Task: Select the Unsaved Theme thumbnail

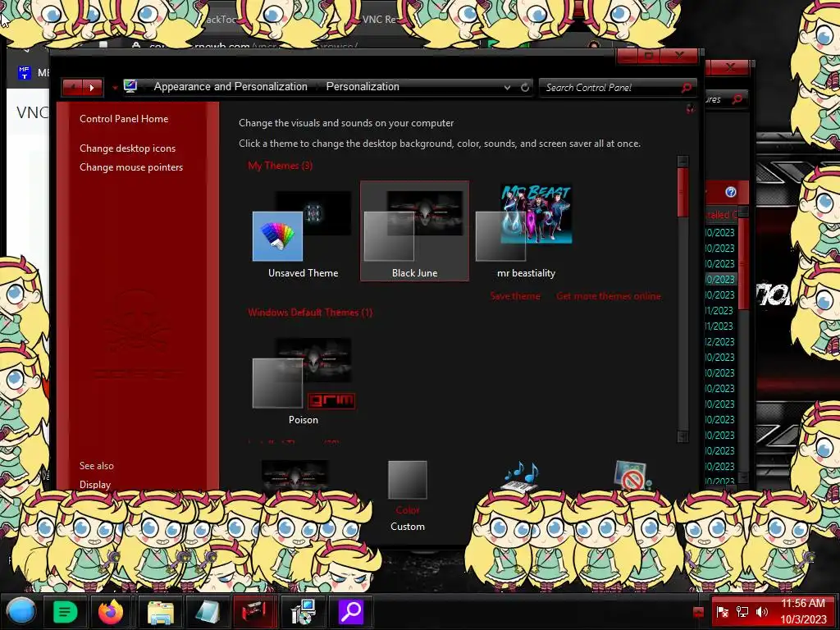Action: 303,231
